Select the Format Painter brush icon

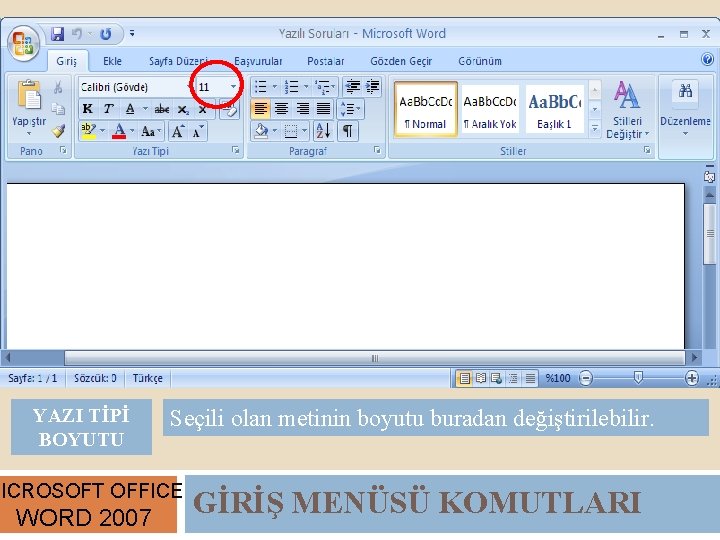pos(58,131)
